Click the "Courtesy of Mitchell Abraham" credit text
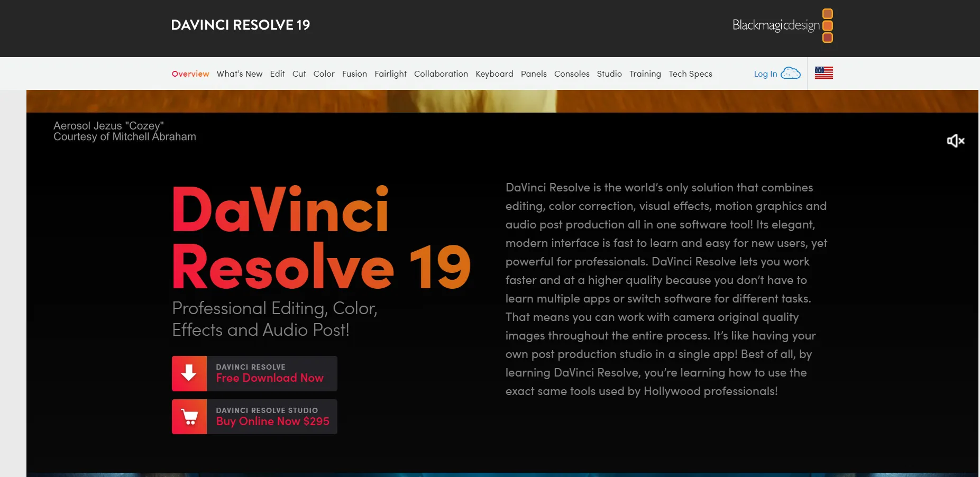Image resolution: width=980 pixels, height=477 pixels. pyautogui.click(x=125, y=137)
